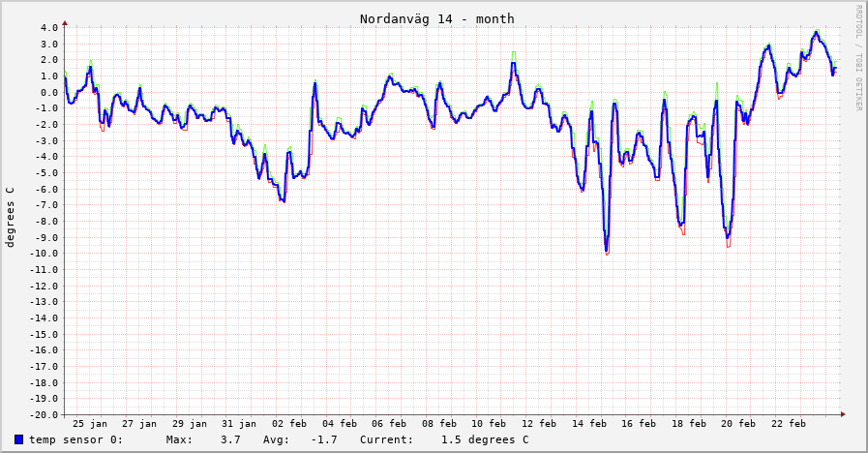Screen dimensions: 868x453
Task: Click the RRDTOOL / TOBI OETIKER watermark
Action: pos(858,58)
